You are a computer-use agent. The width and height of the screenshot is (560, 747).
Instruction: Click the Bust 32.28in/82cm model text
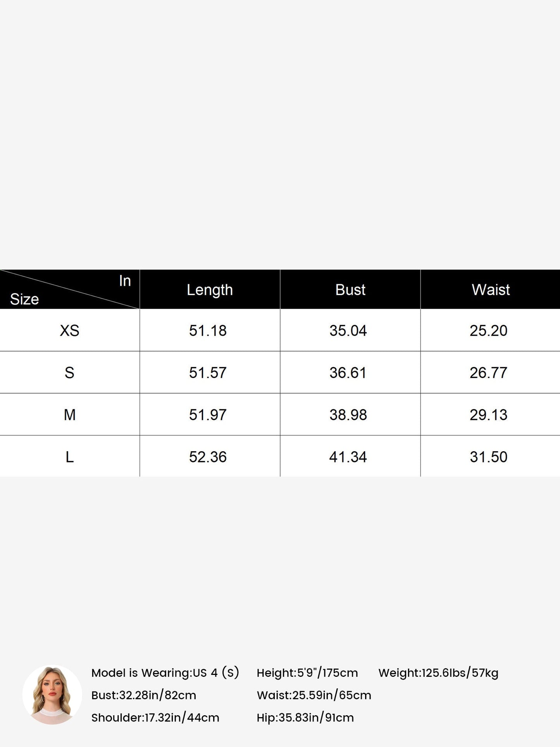click(x=144, y=695)
